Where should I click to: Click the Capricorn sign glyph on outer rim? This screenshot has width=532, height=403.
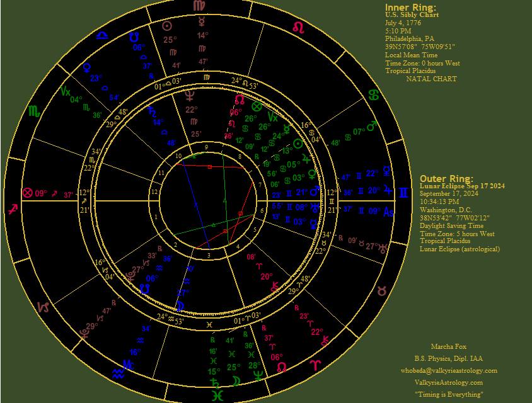point(44,307)
